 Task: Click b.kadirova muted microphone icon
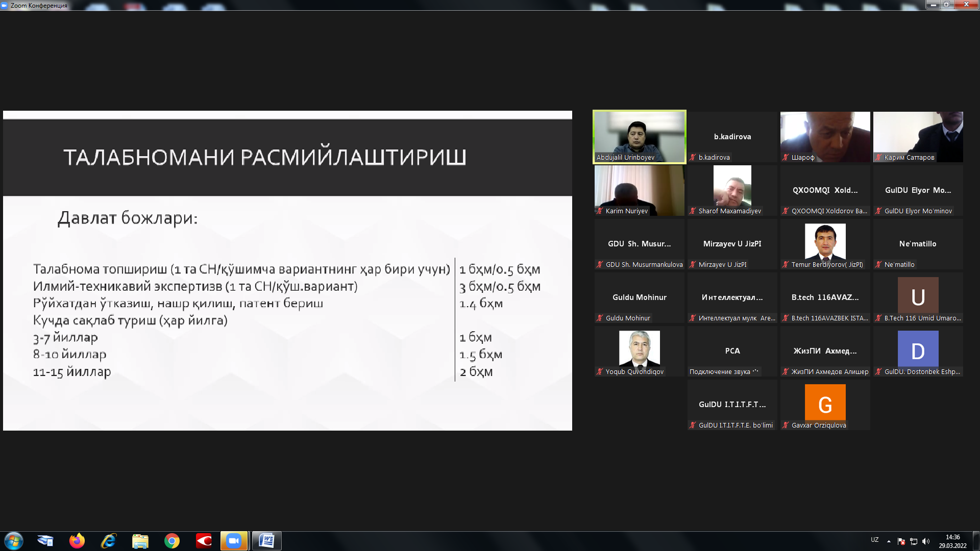[x=693, y=158]
